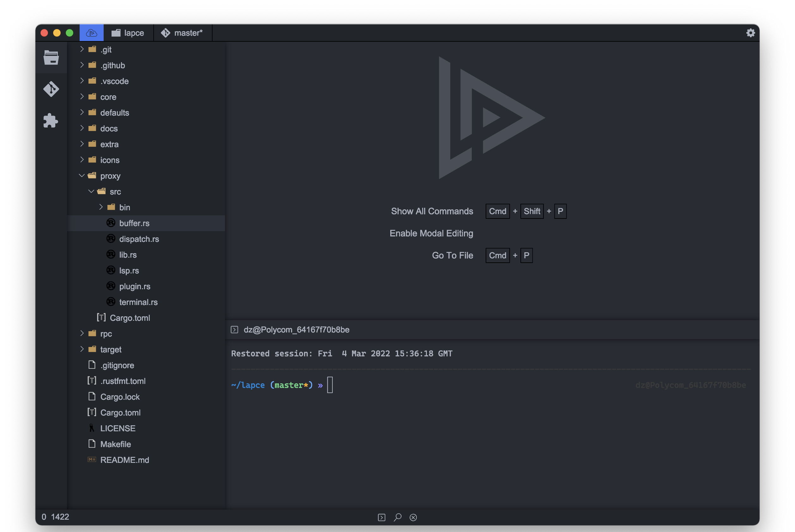This screenshot has height=532, width=795.
Task: Expand the rpc folder chevron
Action: coord(82,333)
